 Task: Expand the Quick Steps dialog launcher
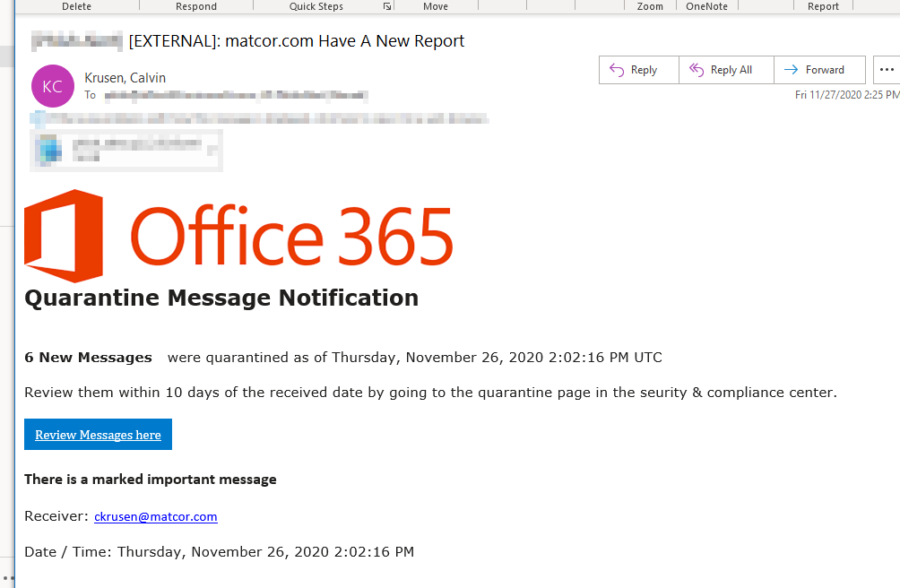[x=387, y=6]
